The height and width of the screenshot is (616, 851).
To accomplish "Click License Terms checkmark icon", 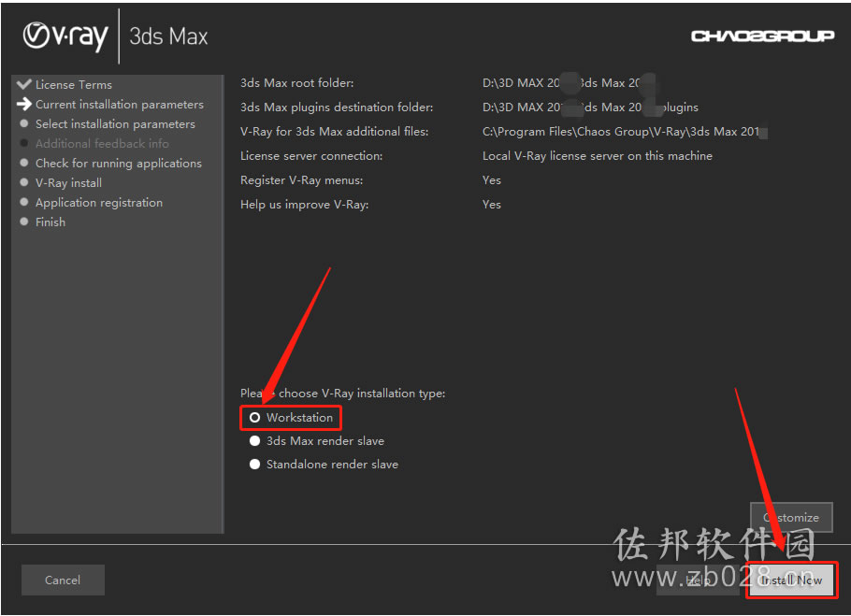I will click(x=24, y=84).
